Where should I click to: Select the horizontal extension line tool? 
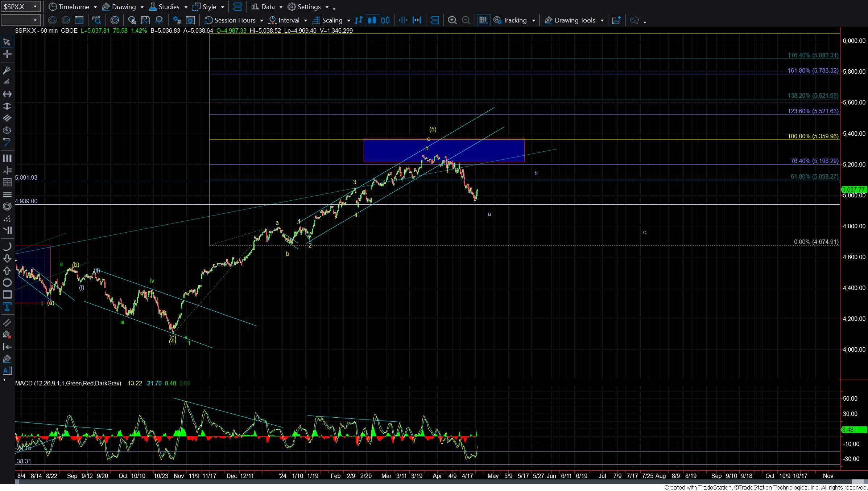click(7, 94)
